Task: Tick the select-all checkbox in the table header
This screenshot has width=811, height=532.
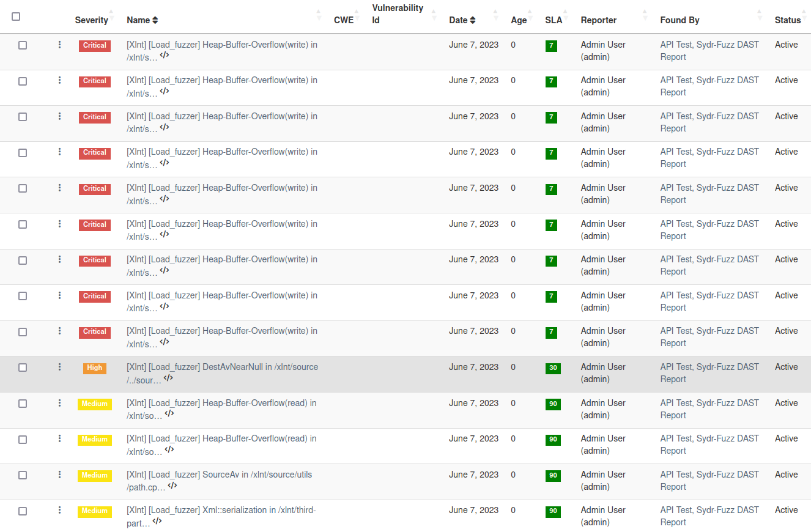Action: point(16,17)
